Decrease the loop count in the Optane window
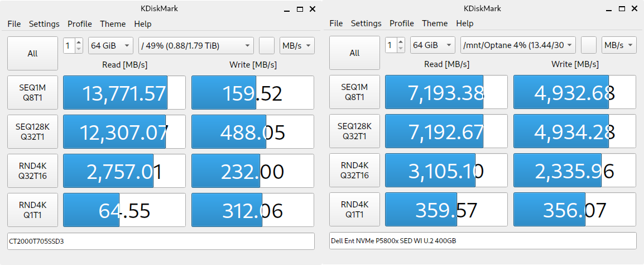The image size is (644, 265). [x=401, y=49]
